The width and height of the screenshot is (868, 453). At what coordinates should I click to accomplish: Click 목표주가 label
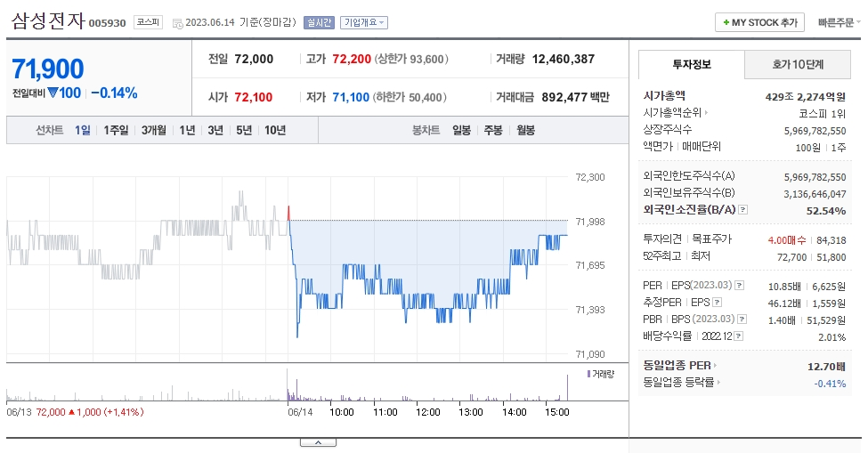712,239
